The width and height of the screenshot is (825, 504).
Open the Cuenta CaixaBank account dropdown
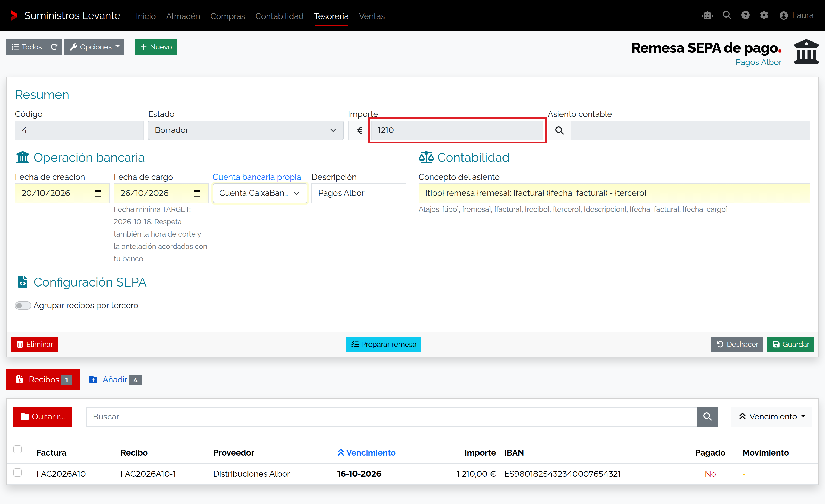260,193
